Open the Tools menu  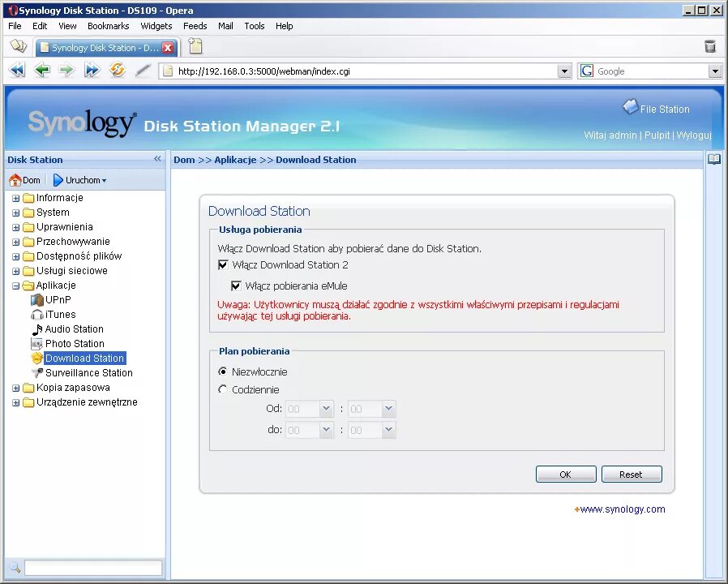click(x=255, y=26)
